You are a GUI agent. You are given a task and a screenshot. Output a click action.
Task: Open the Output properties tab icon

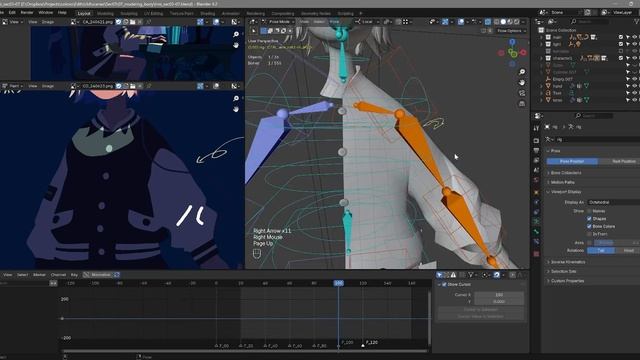coord(536,151)
